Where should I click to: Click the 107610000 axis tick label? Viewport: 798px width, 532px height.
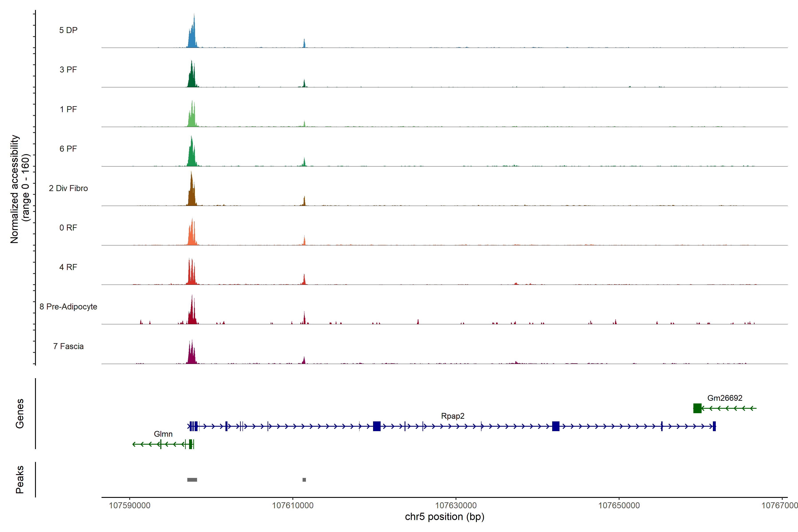tap(292, 505)
